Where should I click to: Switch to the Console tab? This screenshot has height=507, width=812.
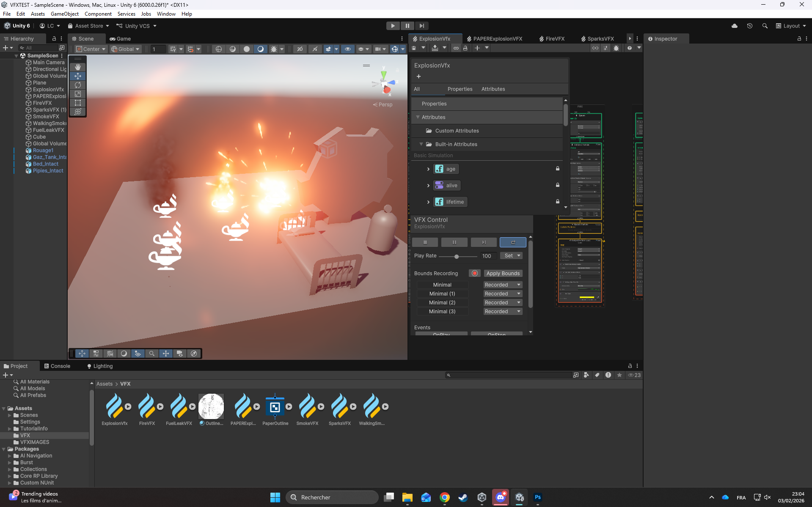tap(57, 366)
